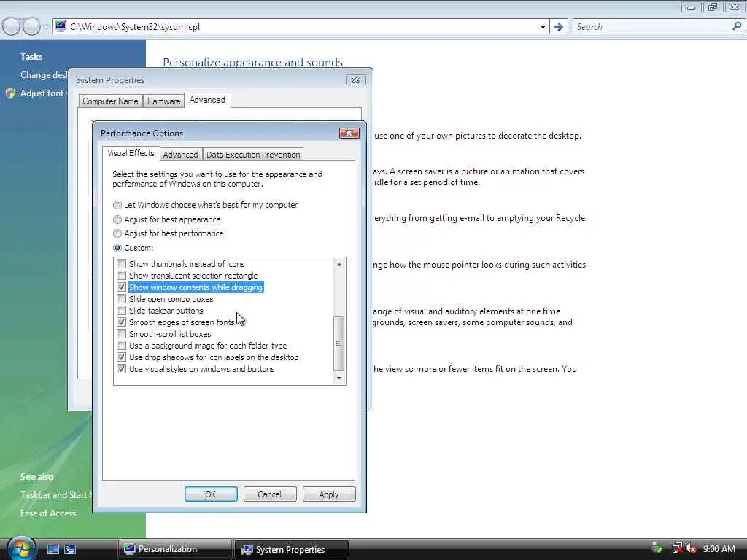Viewport: 747px width, 560px height.
Task: Click the shield icon beside Adjust font
Action: coord(10,93)
